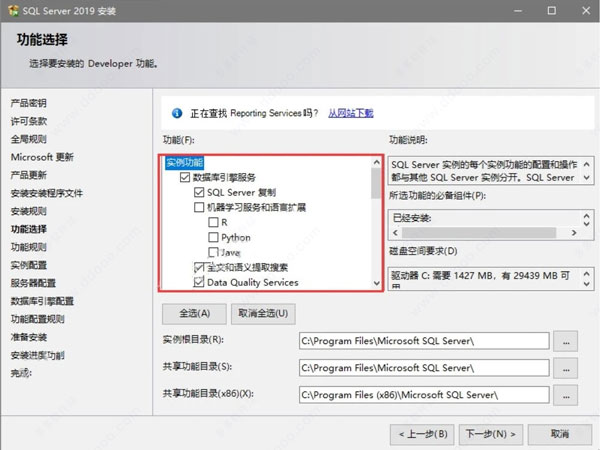Viewport: 600px width, 450px height.
Task: Toggle the 全文和语义提取搜索 checkbox
Action: 199,267
